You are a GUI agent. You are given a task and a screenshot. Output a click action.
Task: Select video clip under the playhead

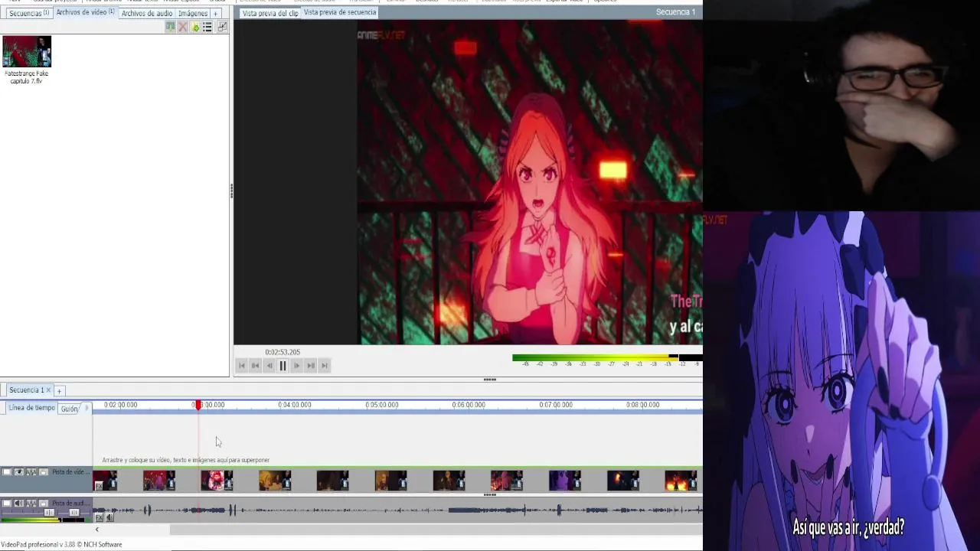coord(217,481)
